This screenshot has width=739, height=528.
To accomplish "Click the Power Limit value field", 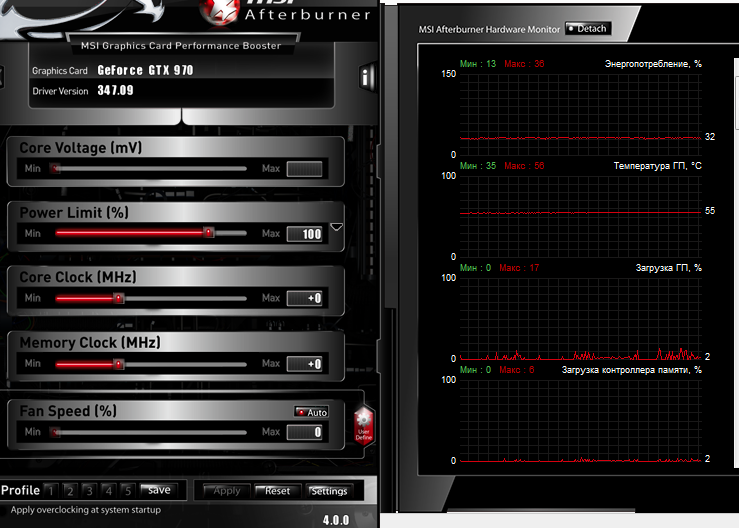I will click(305, 234).
